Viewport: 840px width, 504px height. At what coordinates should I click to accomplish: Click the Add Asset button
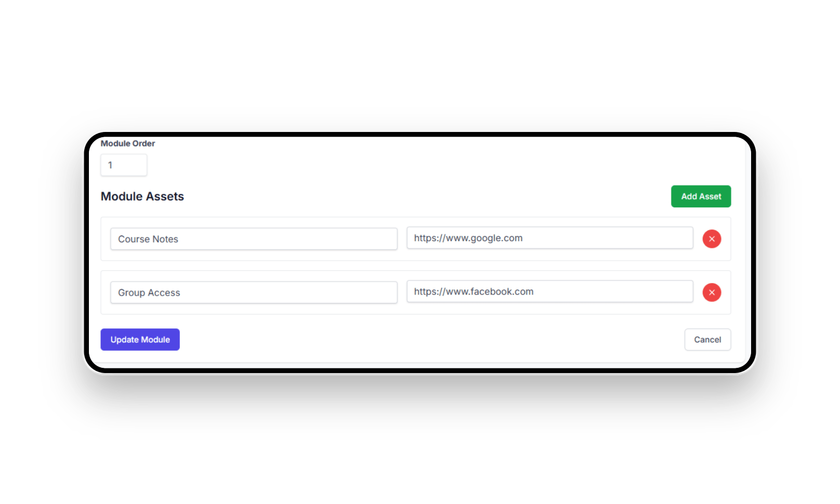[701, 196]
